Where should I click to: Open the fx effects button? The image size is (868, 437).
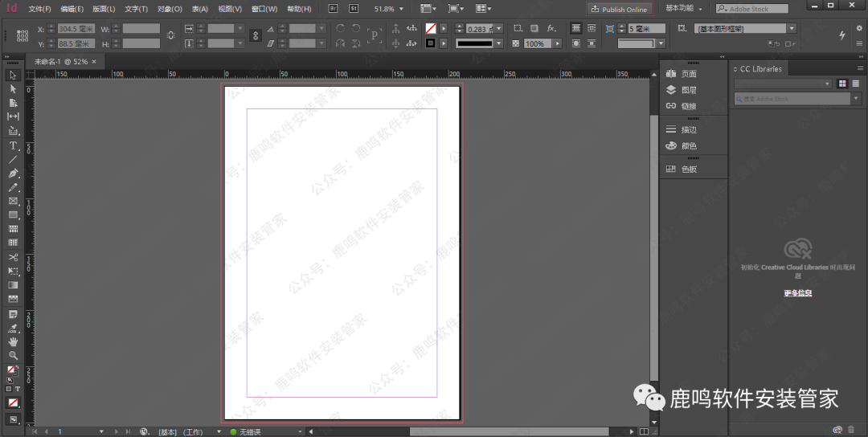(551, 28)
